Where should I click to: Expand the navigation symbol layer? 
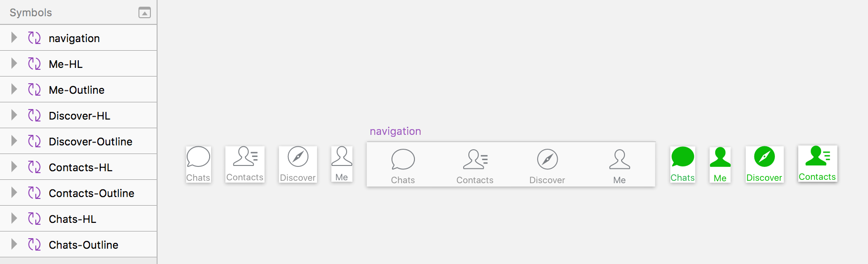pos(14,38)
